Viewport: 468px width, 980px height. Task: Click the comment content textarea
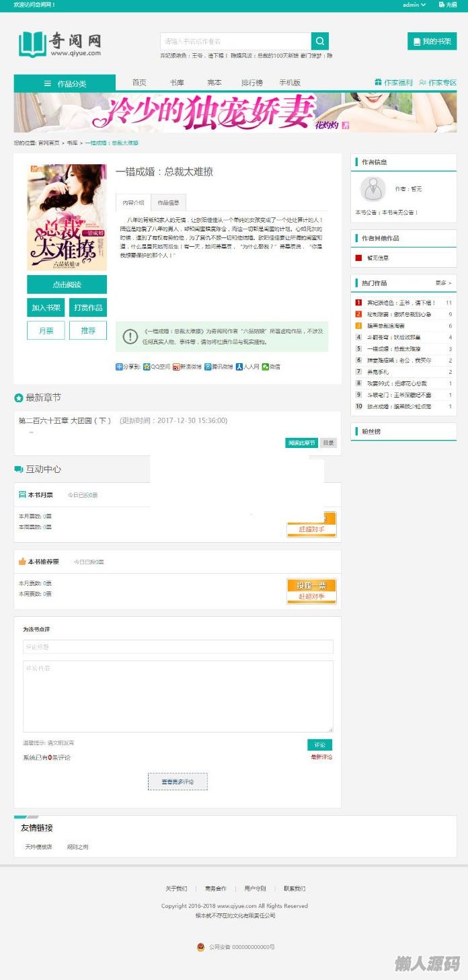[178, 696]
